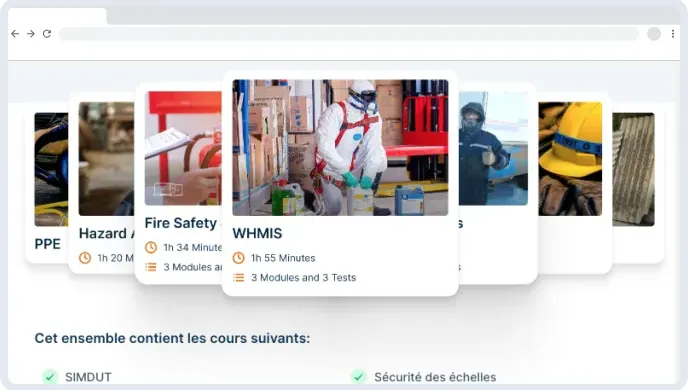Image resolution: width=688 pixels, height=390 pixels.
Task: Click the green checkmark beside Sécurité des échelles
Action: coord(358,377)
